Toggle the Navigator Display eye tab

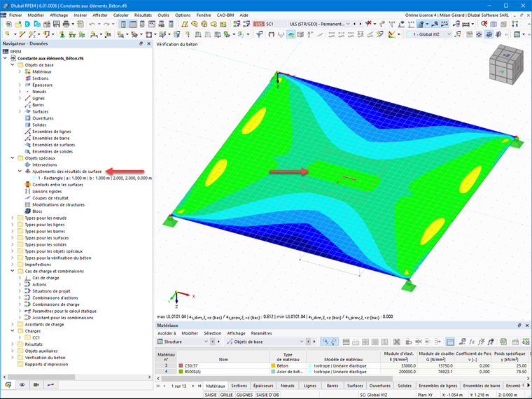coord(22,385)
